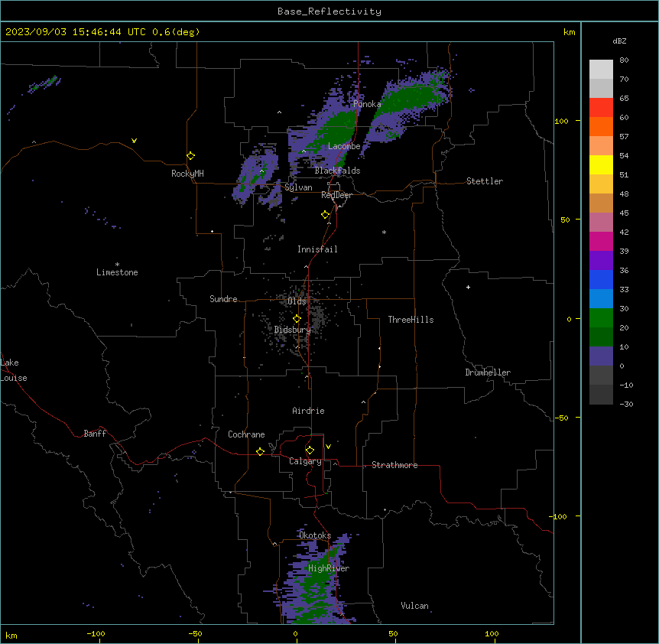Click the Base_Reflectivity title
The height and width of the screenshot is (644, 659).
click(x=329, y=11)
